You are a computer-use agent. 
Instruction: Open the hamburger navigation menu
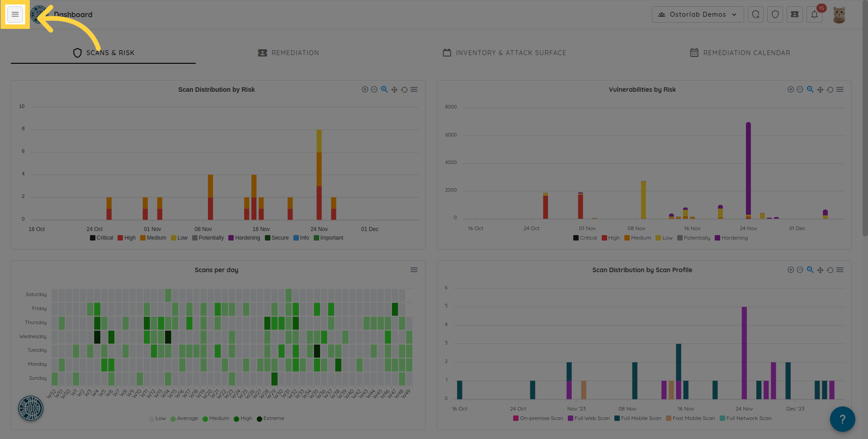15,14
